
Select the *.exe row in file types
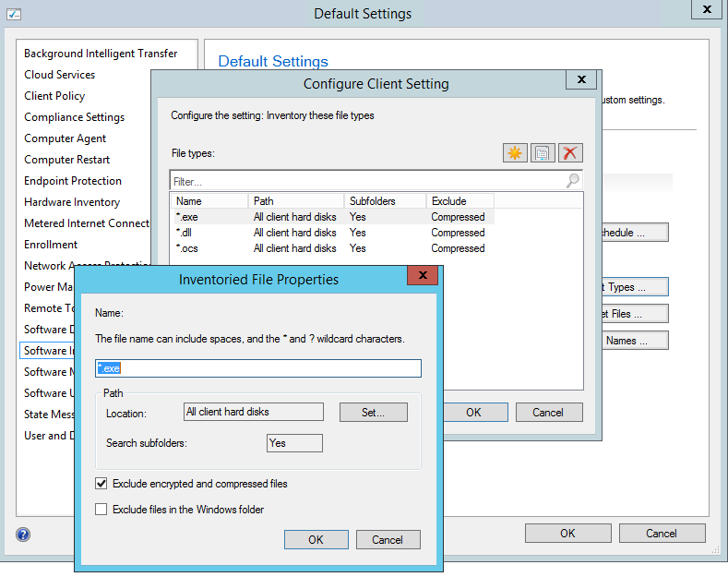point(332,217)
